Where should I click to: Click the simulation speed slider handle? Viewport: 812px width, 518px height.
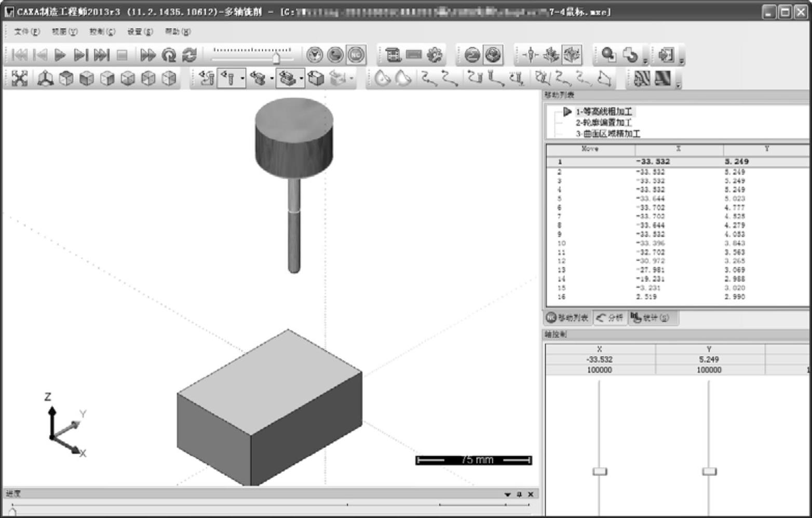pos(276,58)
